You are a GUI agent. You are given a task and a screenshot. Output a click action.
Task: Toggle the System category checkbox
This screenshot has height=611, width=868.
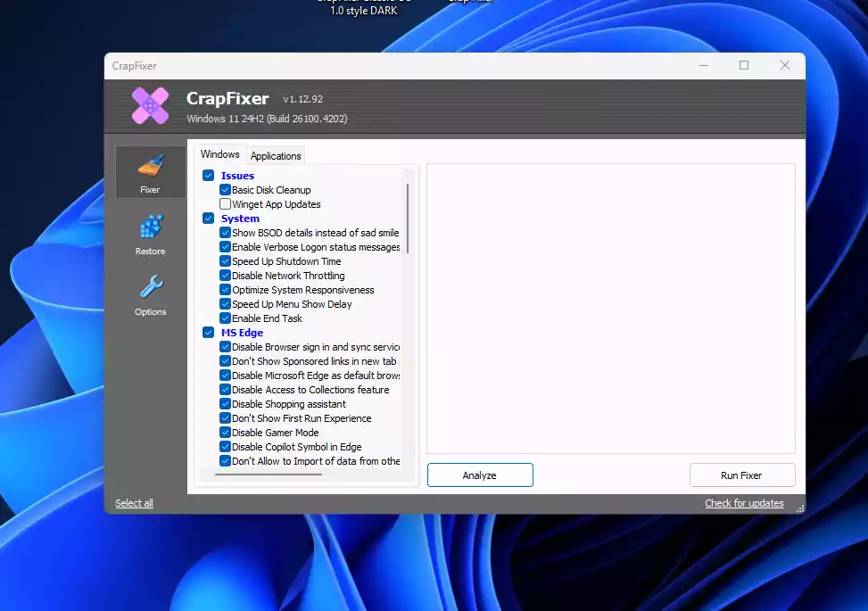pyautogui.click(x=208, y=219)
